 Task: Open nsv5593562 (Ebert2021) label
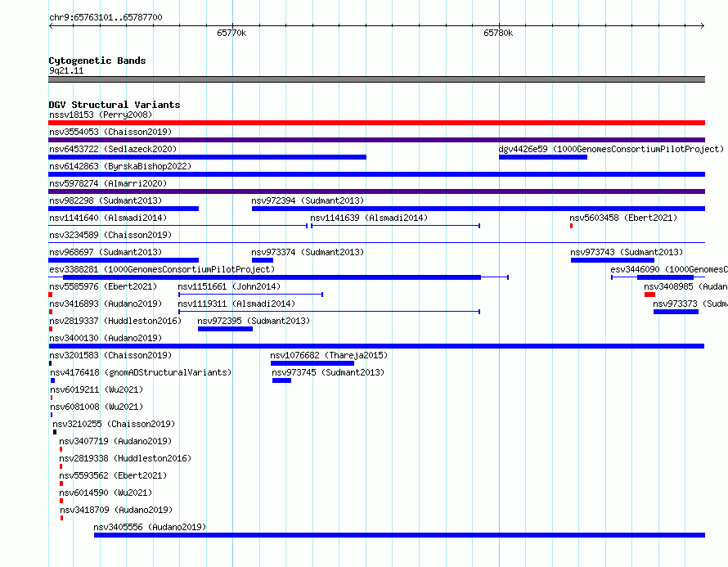(x=113, y=475)
